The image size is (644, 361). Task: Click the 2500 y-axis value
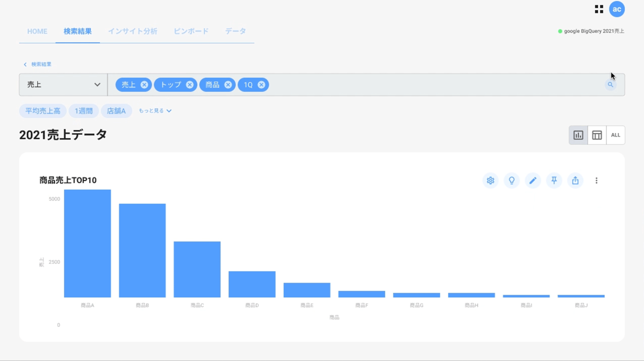click(54, 262)
